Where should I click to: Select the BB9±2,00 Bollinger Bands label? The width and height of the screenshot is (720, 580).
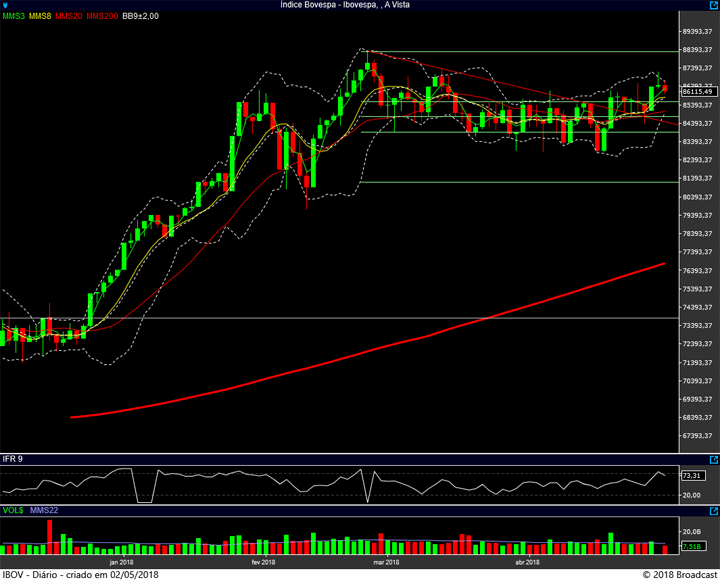point(142,17)
